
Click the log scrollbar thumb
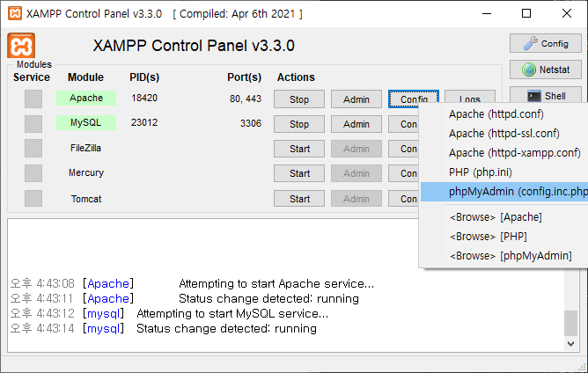[x=570, y=324]
